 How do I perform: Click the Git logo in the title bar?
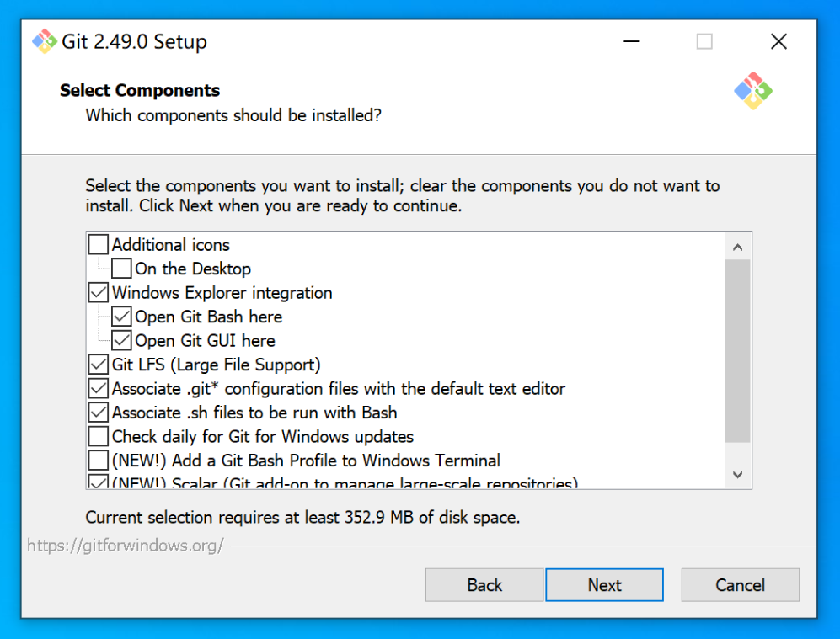pos(44,41)
